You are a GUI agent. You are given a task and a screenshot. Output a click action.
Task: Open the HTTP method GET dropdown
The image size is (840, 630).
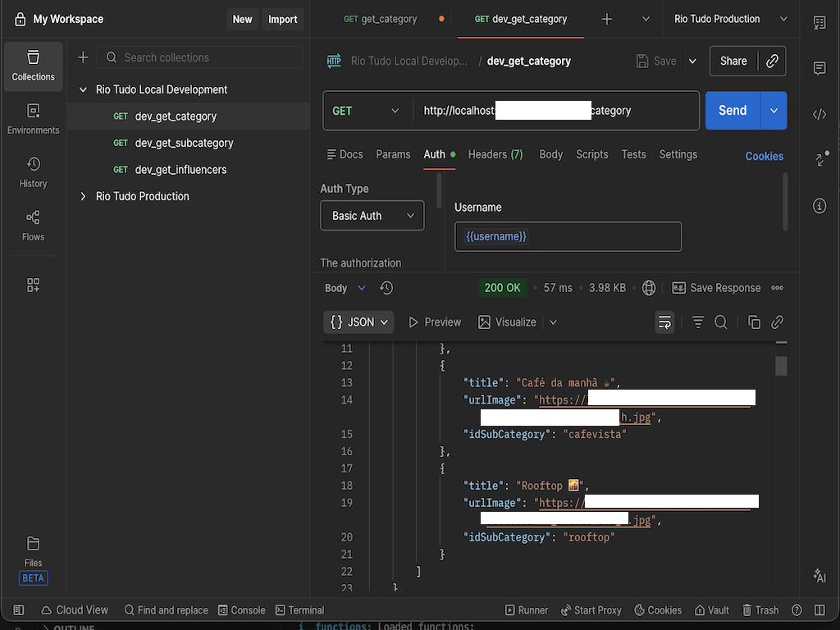(366, 111)
